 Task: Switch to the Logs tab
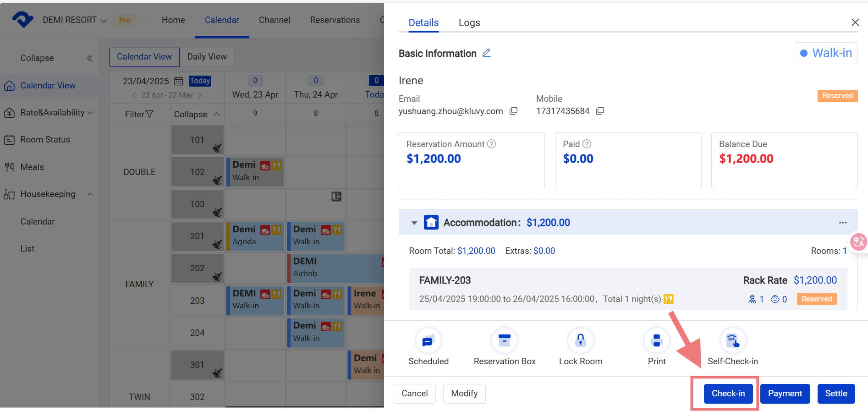pos(469,23)
